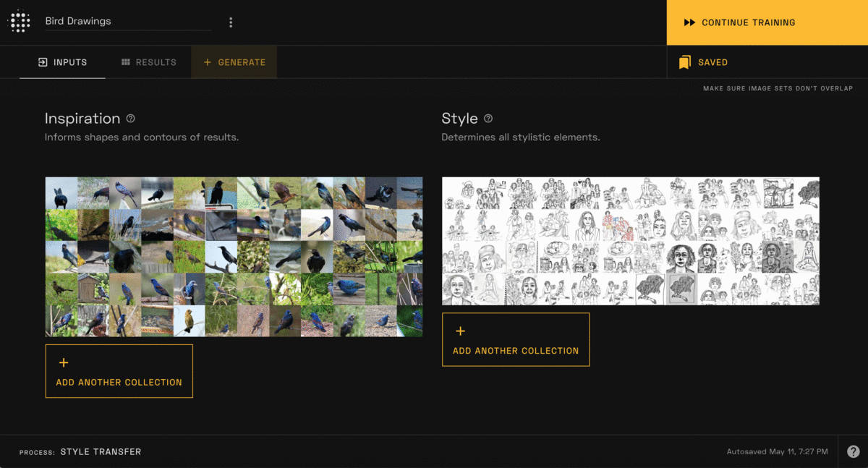Click ADD ANOTHER COLLECTION under Inspiration

119,370
